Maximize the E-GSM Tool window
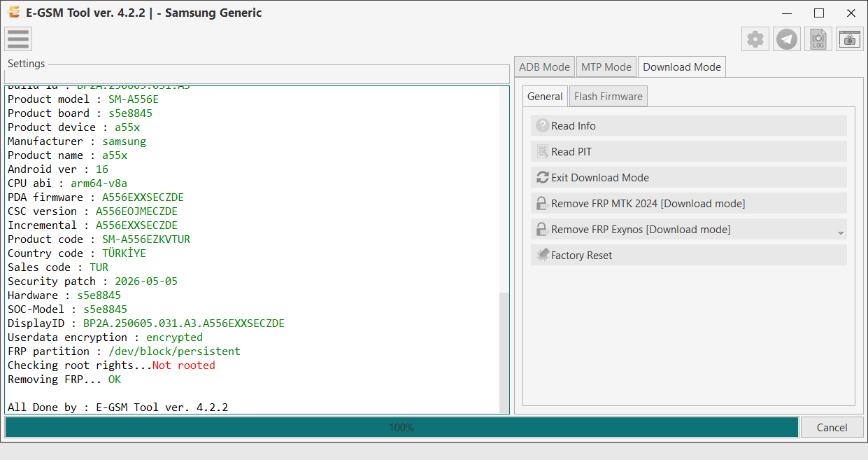Image resolution: width=868 pixels, height=460 pixels. 819,13
